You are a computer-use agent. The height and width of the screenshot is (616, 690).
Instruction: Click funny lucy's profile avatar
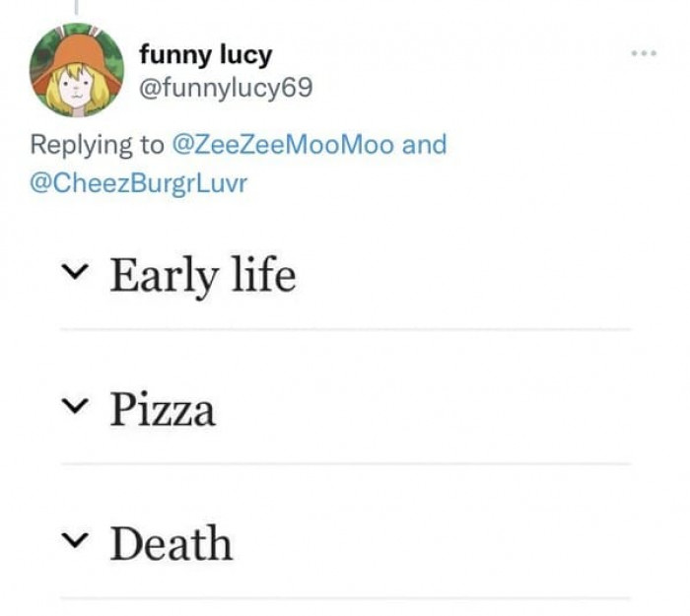[76, 71]
